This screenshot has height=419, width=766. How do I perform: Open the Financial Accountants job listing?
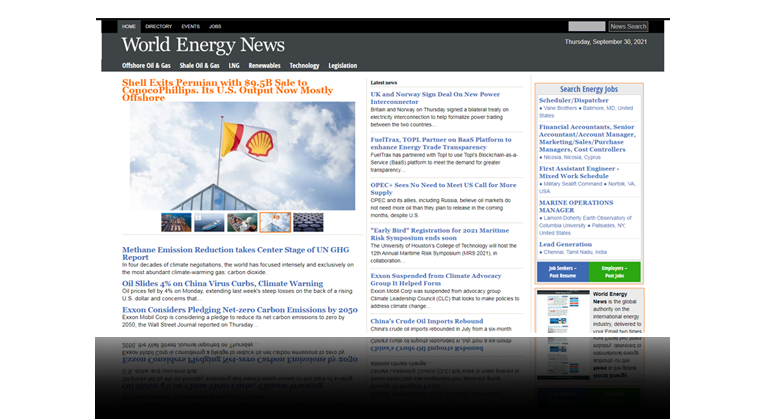tap(587, 138)
